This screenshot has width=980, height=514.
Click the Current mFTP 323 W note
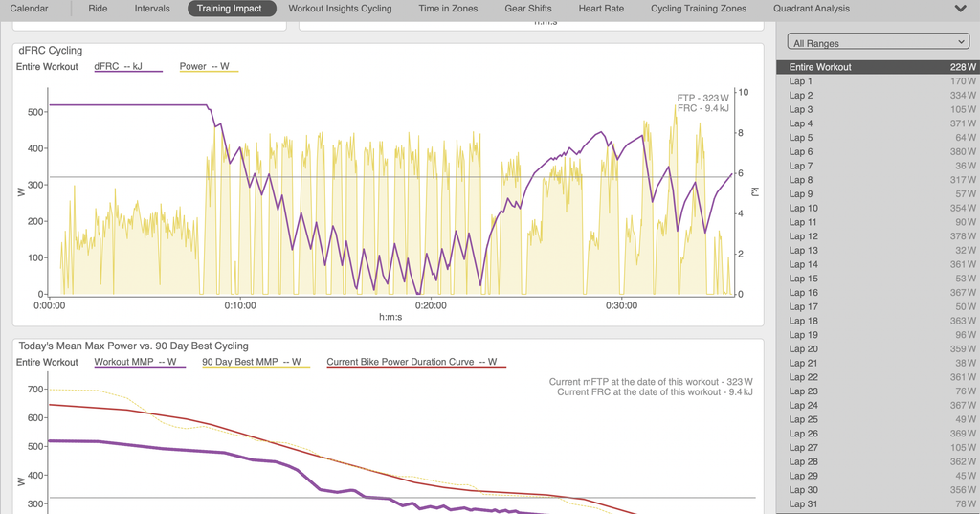pyautogui.click(x=651, y=382)
